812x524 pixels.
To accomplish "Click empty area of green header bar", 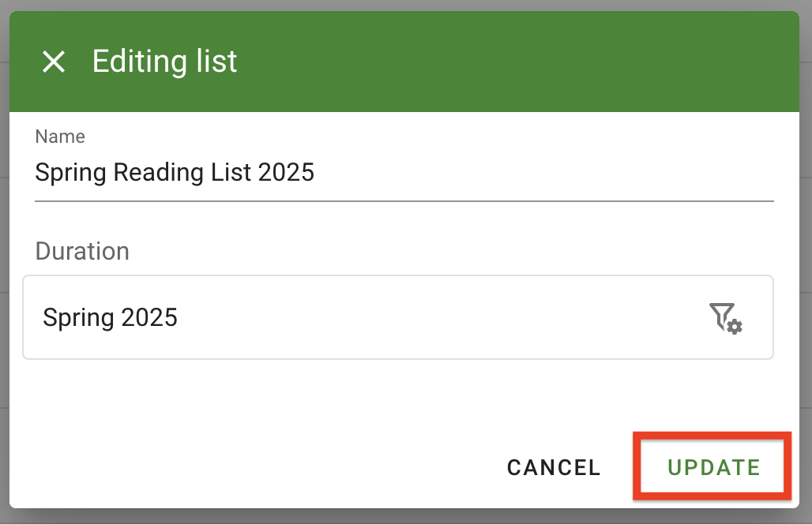I will [513, 62].
